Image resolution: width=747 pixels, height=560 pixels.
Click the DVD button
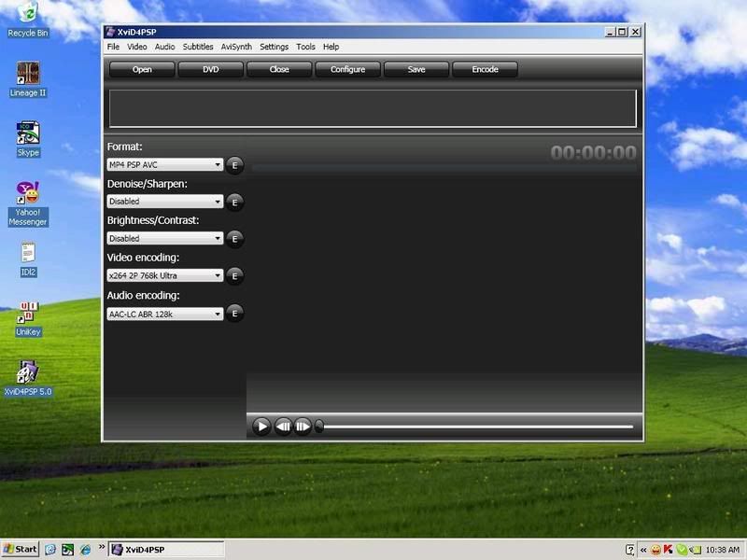(210, 69)
